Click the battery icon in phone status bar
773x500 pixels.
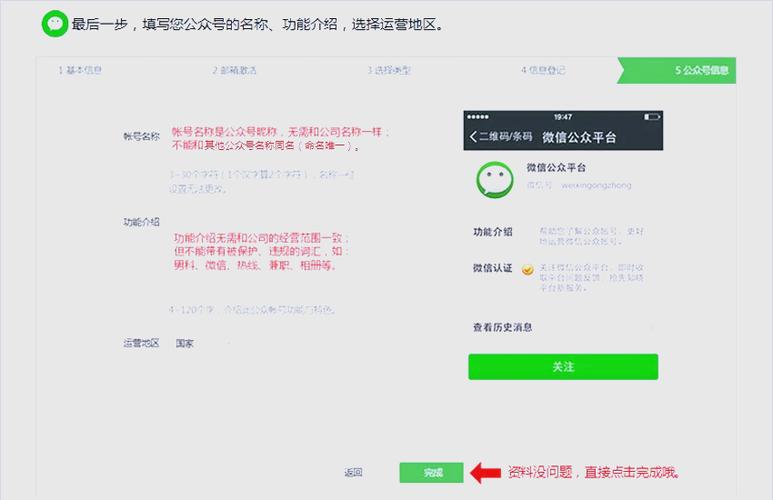coord(652,117)
